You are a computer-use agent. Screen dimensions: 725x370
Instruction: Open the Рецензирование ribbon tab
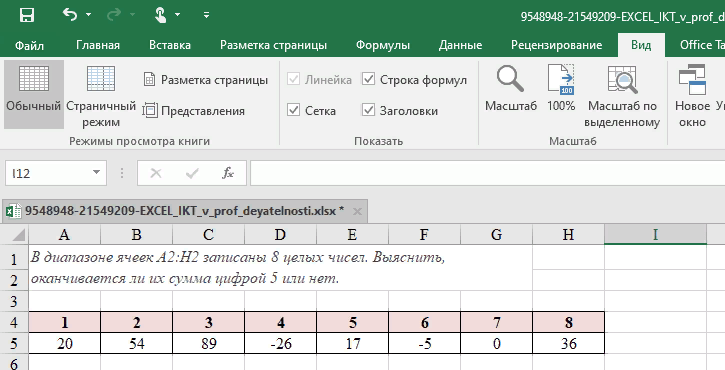(557, 45)
